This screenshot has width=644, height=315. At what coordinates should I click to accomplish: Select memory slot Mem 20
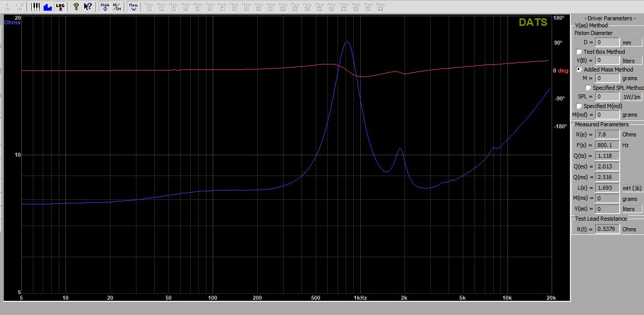(381, 7)
